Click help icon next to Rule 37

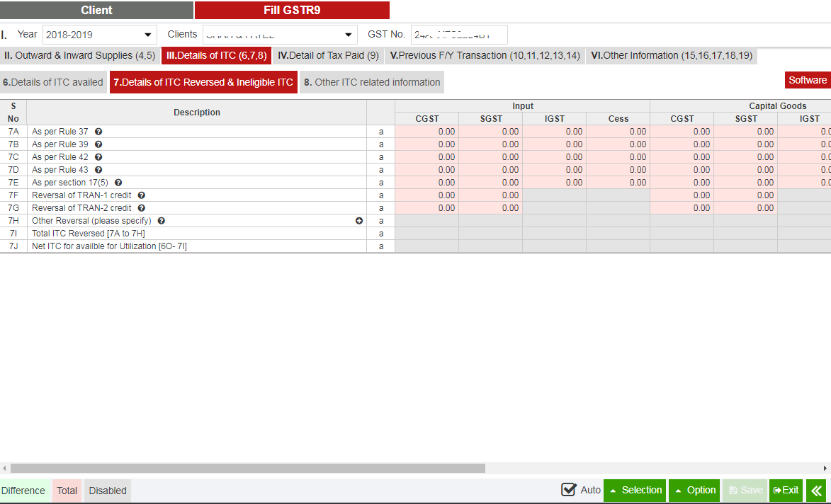(x=98, y=132)
